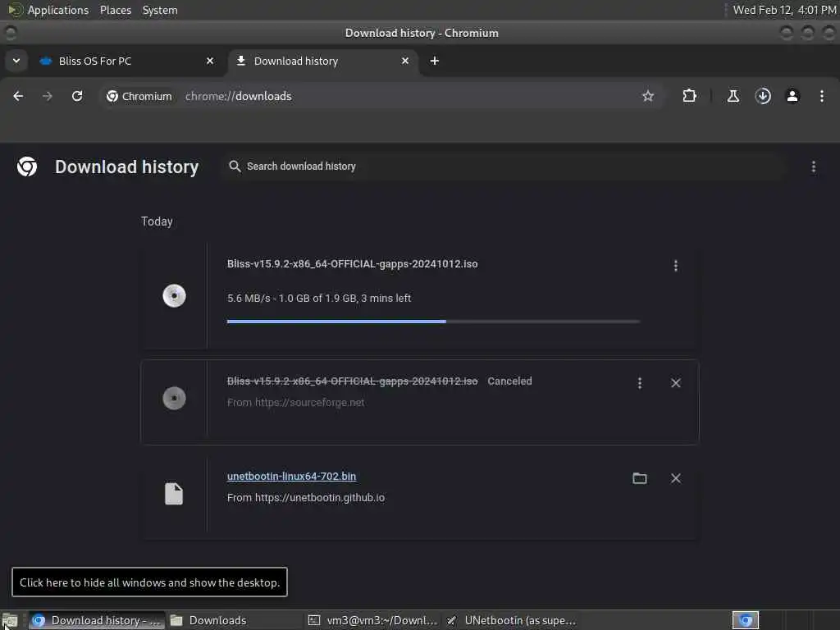The width and height of the screenshot is (840, 630).
Task: Open Chrome Labs flask icon
Action: (733, 96)
